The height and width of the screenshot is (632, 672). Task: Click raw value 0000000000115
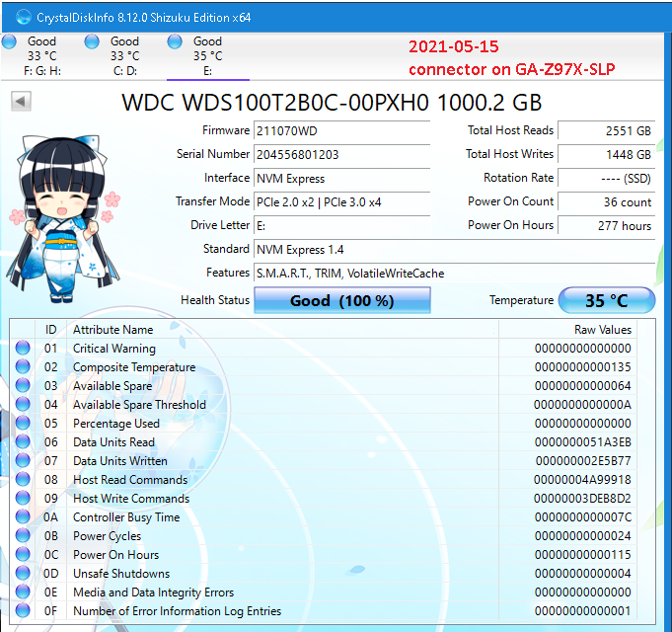(x=583, y=554)
